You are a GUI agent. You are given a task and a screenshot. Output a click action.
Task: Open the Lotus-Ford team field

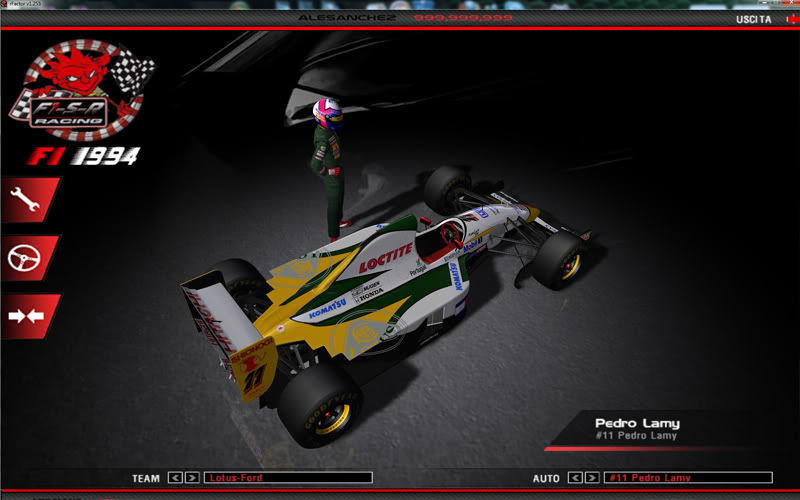click(x=288, y=478)
